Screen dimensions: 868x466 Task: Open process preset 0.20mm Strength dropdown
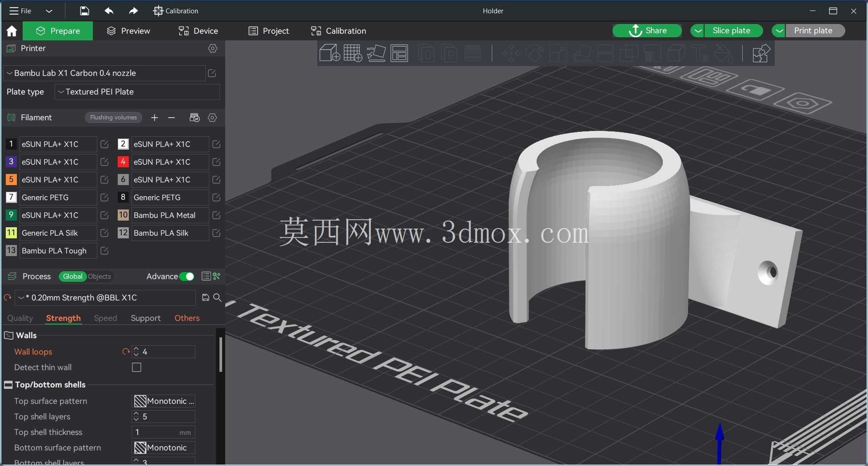click(106, 298)
